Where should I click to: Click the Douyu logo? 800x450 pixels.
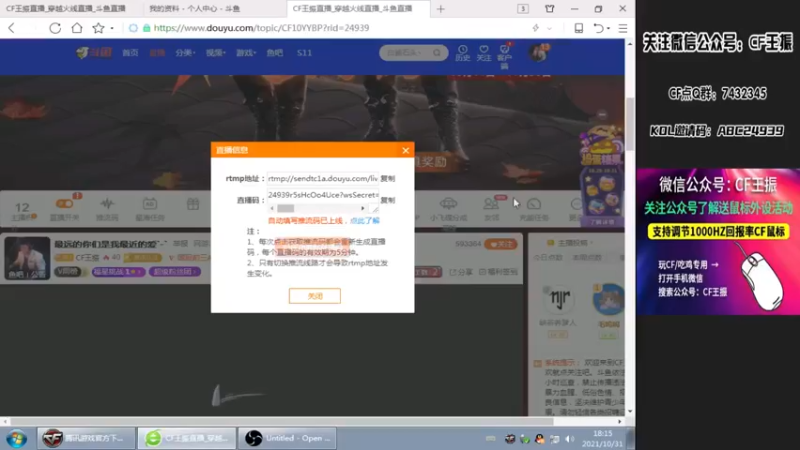[93, 53]
